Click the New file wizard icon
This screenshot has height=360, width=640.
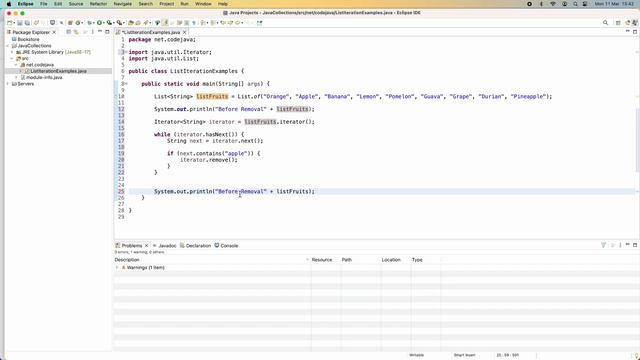pos(10,23)
